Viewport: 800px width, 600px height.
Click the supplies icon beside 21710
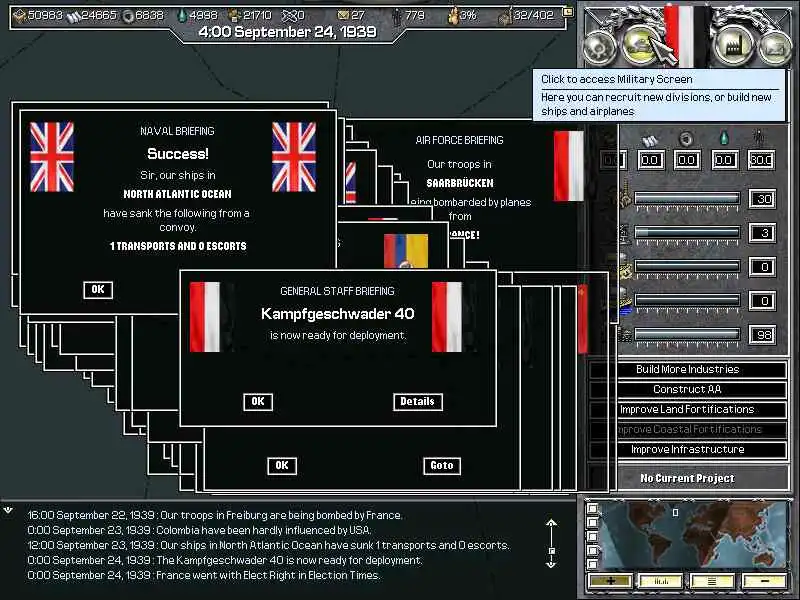point(234,16)
